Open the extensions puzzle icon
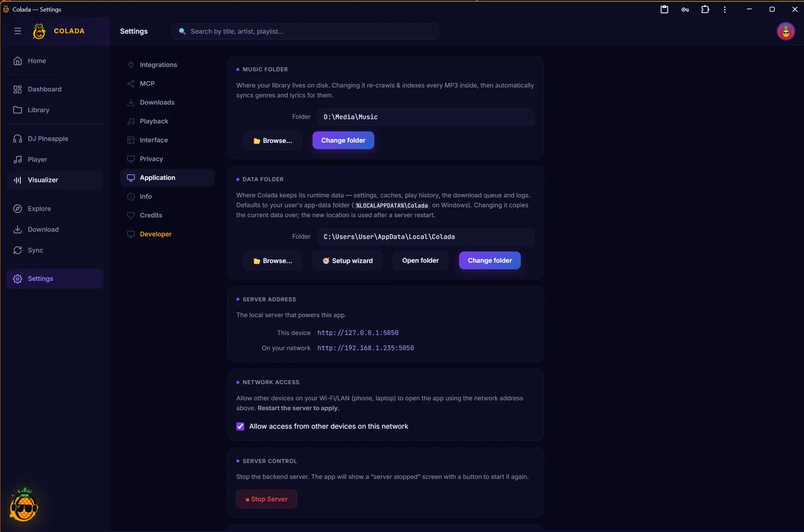 [705, 9]
